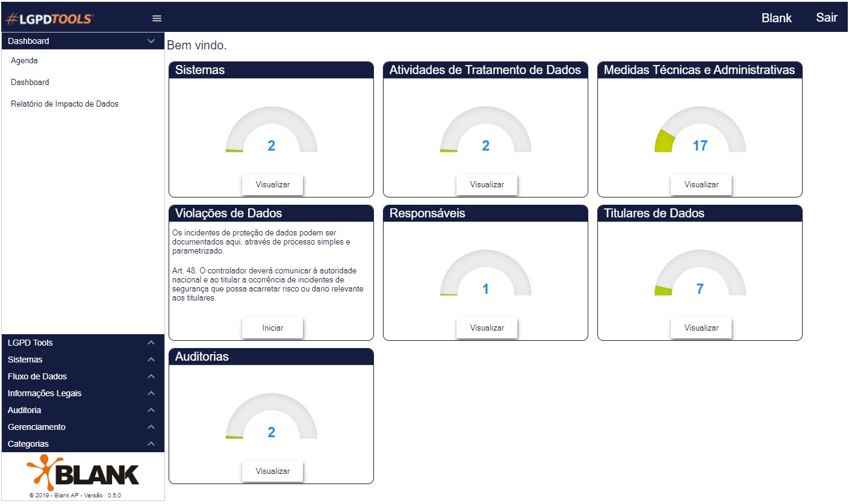This screenshot has height=504, width=849.
Task: Click the Art. 48 paragraph text
Action: (x=268, y=284)
